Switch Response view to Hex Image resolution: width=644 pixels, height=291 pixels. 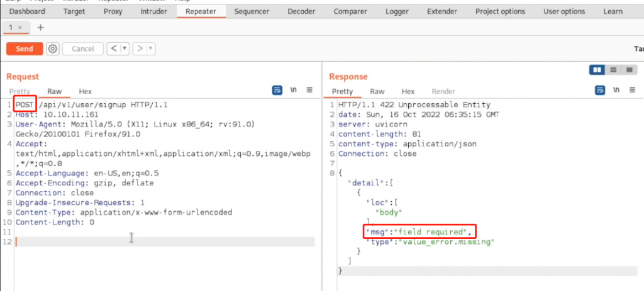pos(408,91)
